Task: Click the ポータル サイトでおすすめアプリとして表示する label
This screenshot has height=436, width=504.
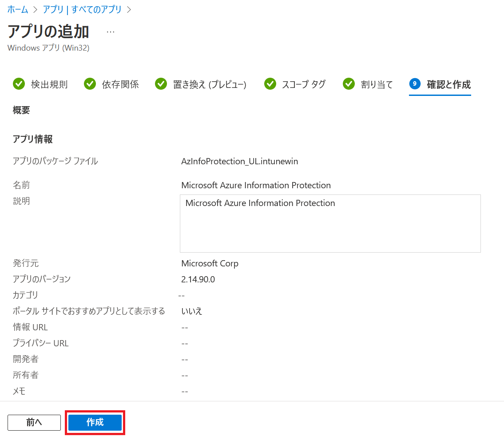Action: [89, 311]
